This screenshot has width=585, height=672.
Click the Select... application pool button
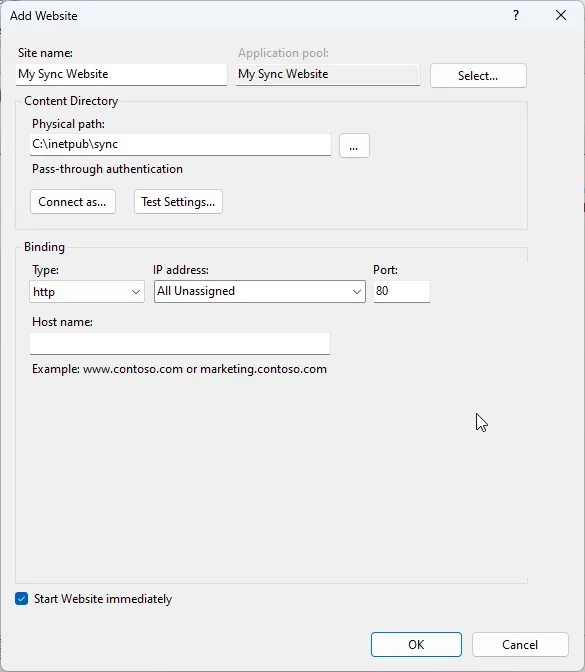pos(478,76)
